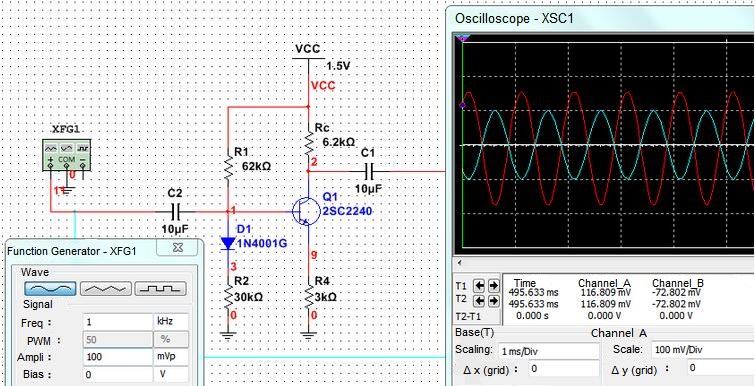Click the Freq value input field
The image size is (755, 386).
point(117,321)
